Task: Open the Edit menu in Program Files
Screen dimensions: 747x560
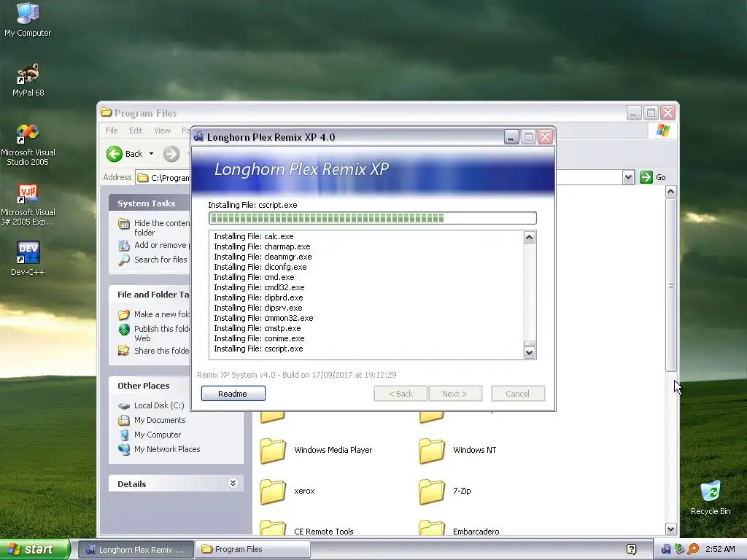Action: tap(136, 131)
